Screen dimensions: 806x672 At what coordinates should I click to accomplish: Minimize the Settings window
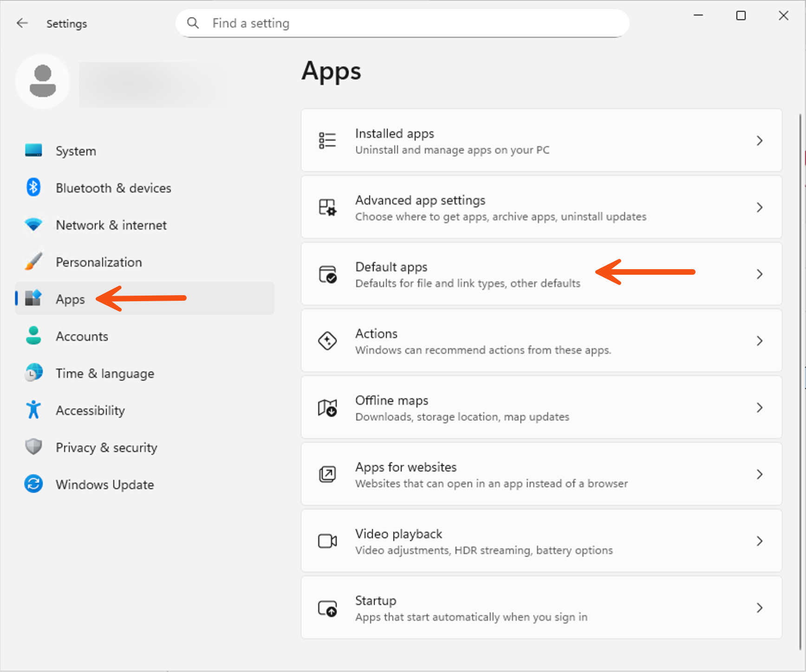tap(698, 15)
